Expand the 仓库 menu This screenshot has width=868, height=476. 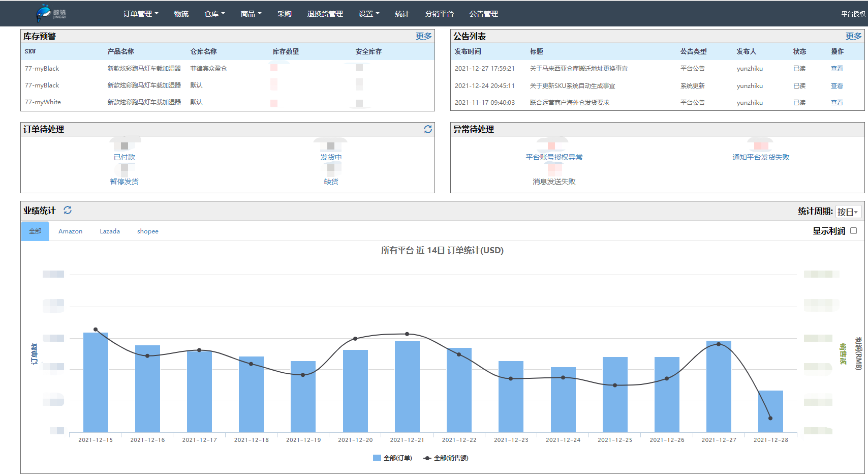[x=214, y=14]
